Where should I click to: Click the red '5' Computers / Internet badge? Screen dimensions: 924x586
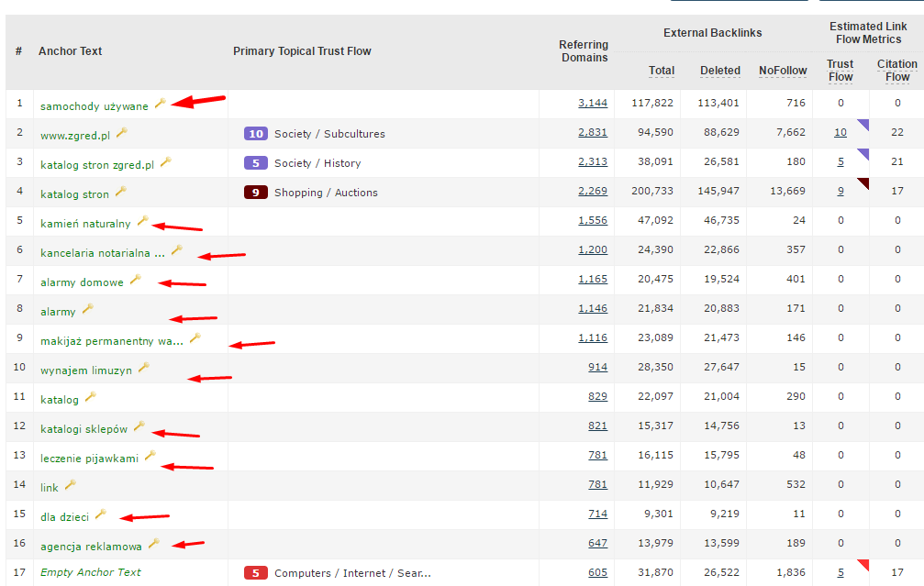coord(256,573)
